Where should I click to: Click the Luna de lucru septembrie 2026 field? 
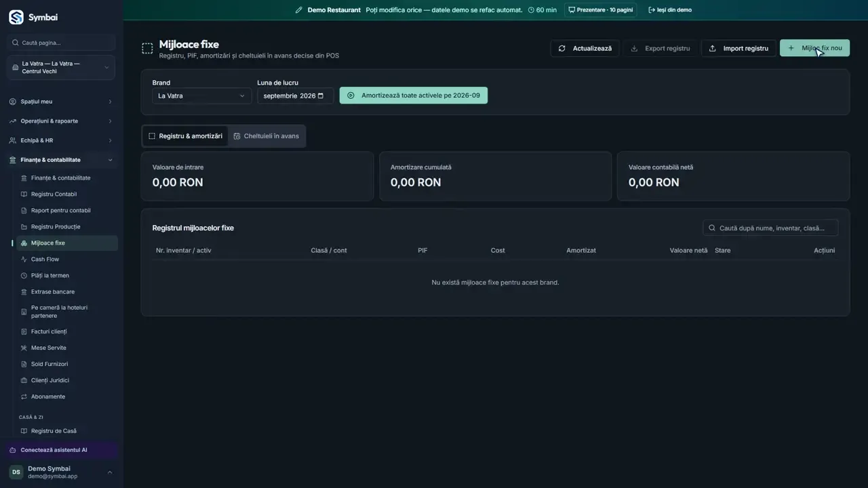click(295, 96)
